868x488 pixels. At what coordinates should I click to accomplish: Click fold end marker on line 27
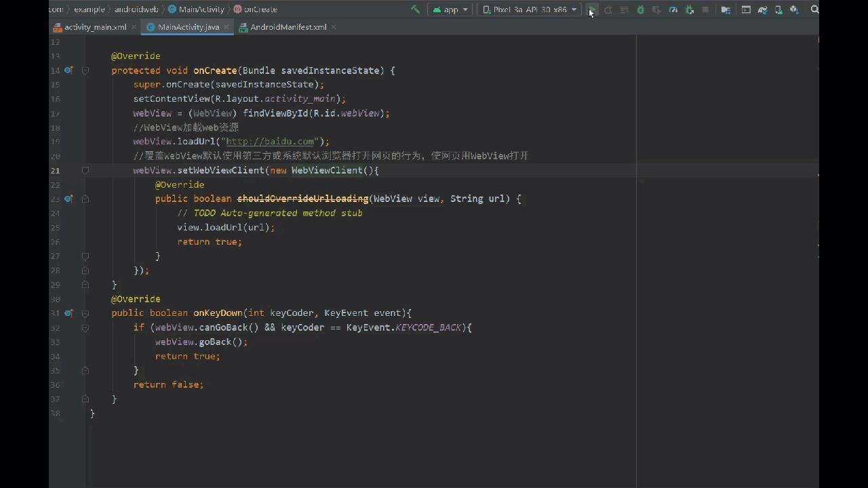tap(85, 256)
